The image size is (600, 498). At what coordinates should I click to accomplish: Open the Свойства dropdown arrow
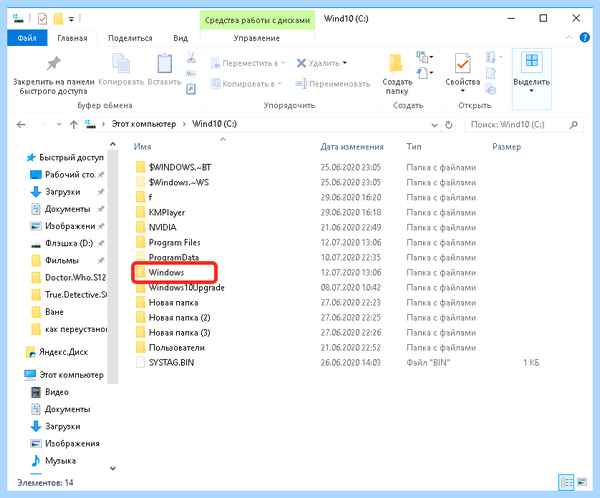click(x=462, y=91)
